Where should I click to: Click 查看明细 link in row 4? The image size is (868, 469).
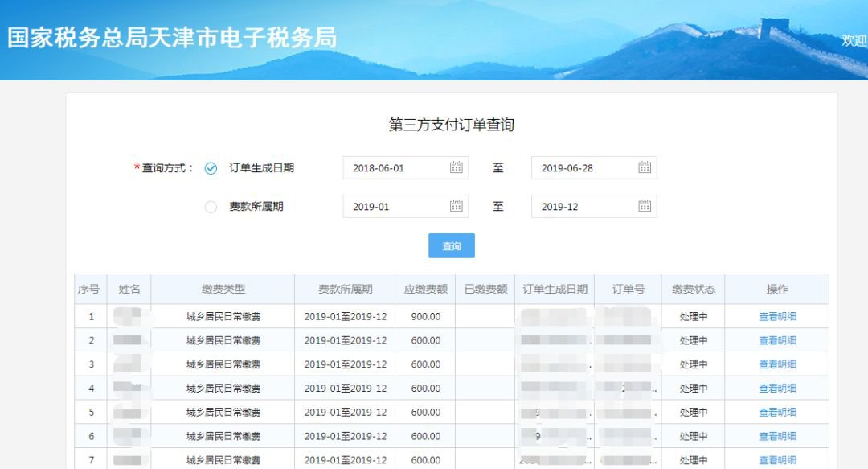click(777, 389)
